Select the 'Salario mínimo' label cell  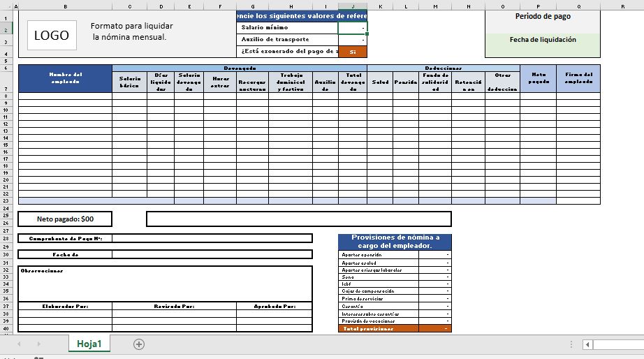[x=287, y=27]
